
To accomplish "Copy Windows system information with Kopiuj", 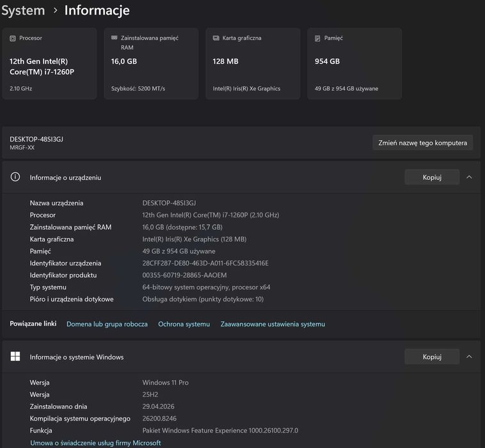I will 432,356.
